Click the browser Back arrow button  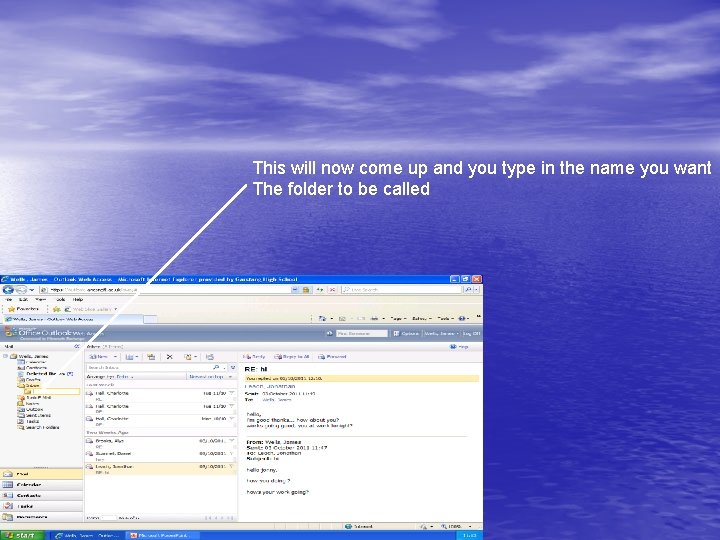pyautogui.click(x=8, y=290)
